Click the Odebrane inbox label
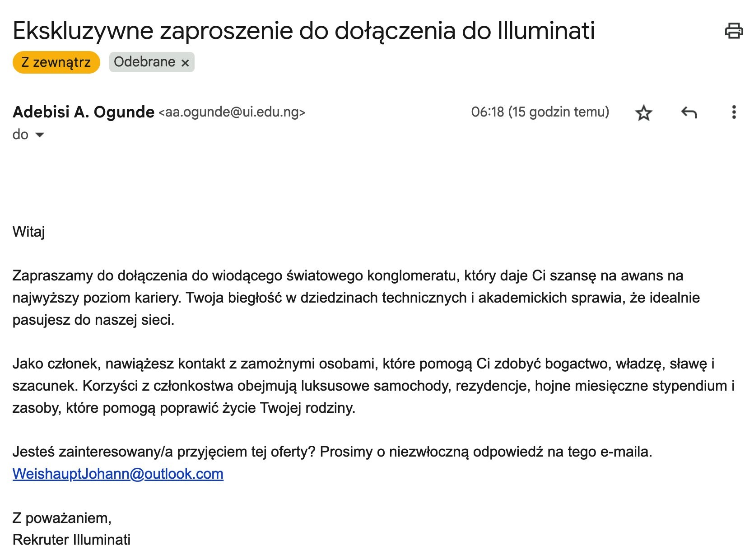 [144, 62]
